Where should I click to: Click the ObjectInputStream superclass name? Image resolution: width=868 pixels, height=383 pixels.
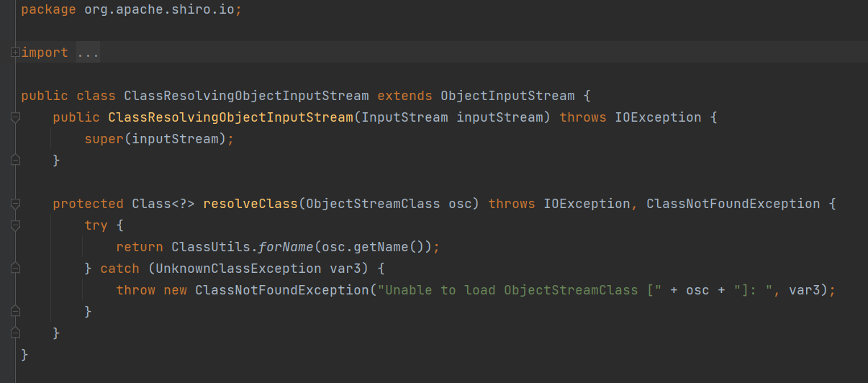pyautogui.click(x=507, y=96)
